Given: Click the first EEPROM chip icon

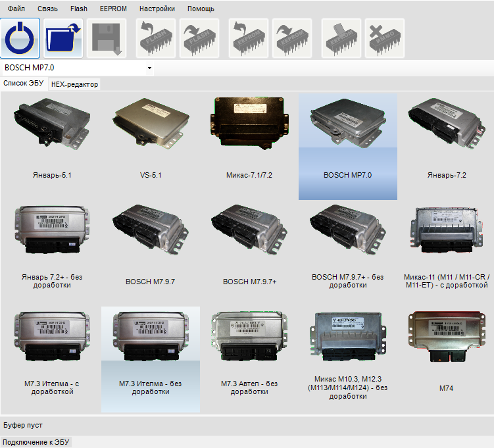Looking at the screenshot, I should click(x=249, y=38).
